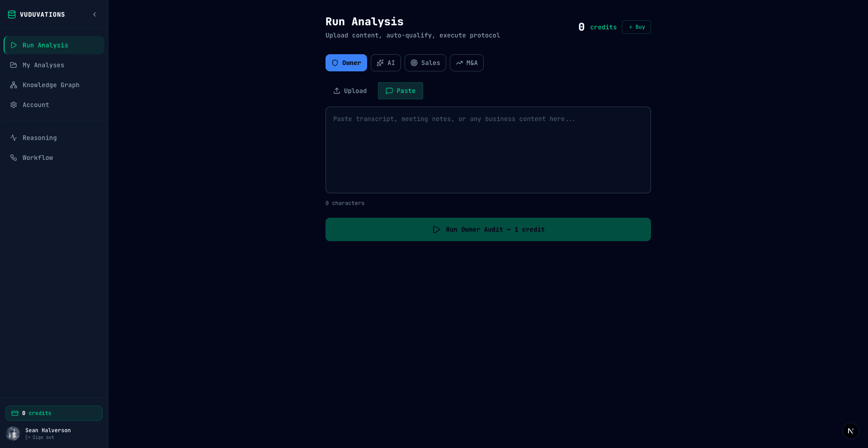Click the Paste message icon
Viewport: 868px width, 448px height.
tap(389, 91)
